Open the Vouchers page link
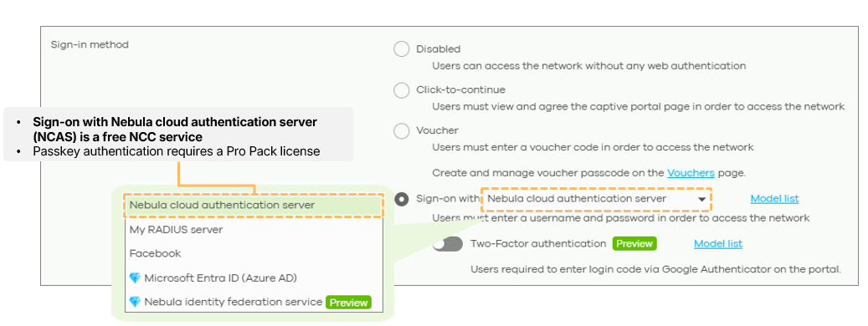868x326 pixels. tap(691, 173)
